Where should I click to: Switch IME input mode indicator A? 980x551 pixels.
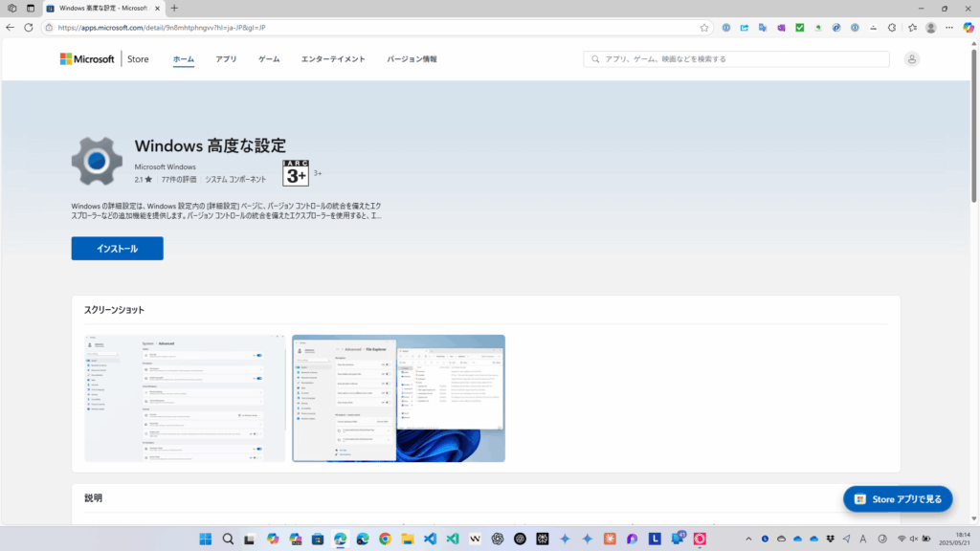(863, 539)
